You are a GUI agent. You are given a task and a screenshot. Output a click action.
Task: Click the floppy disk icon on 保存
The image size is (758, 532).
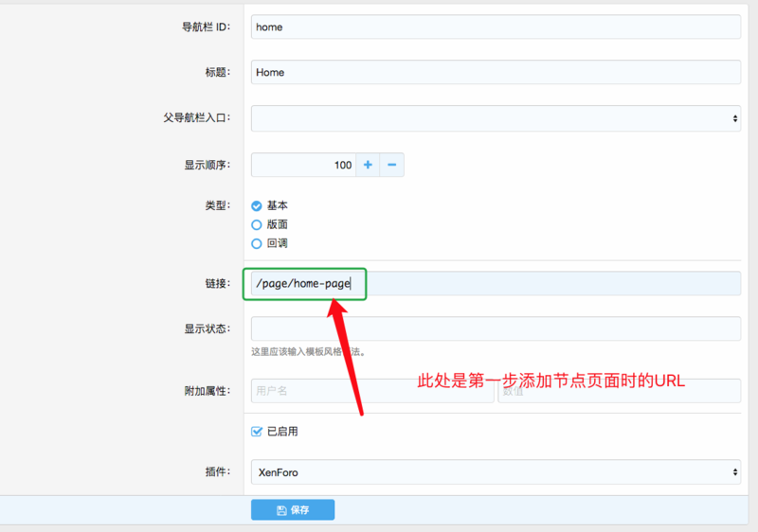[281, 510]
